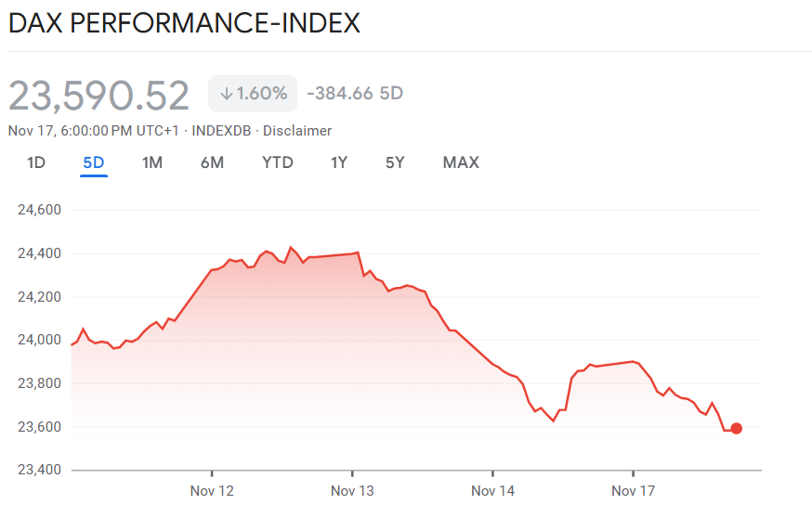Click the red endpoint dot on the chart
The height and width of the screenshot is (505, 812).
coord(737,428)
